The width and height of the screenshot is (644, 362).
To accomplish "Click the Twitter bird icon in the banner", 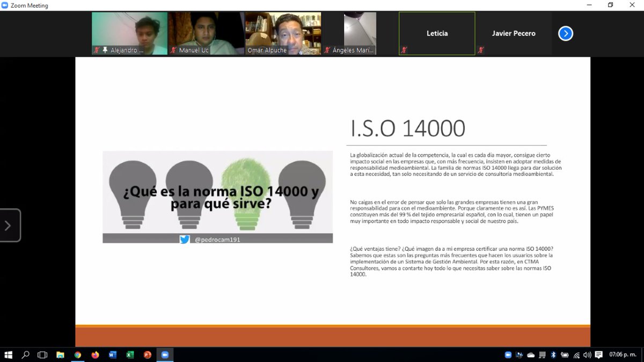I will [x=185, y=240].
